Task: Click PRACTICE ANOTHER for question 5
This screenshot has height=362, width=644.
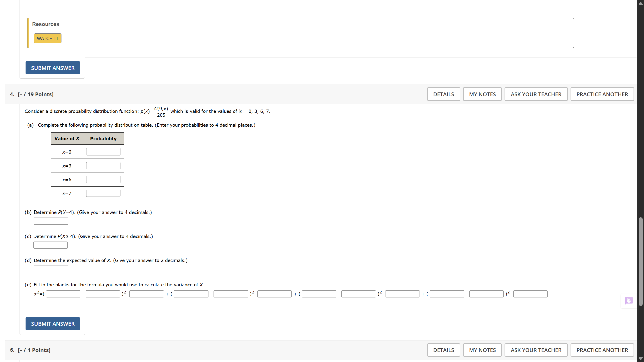Action: point(602,350)
